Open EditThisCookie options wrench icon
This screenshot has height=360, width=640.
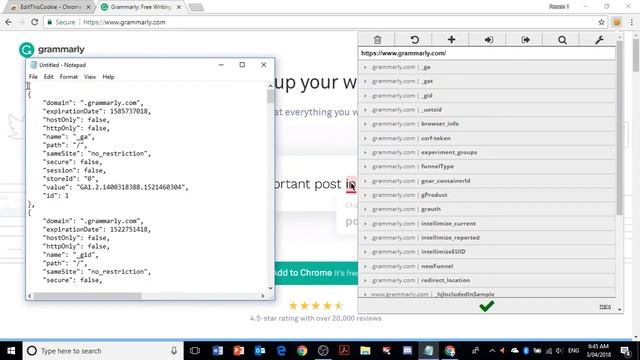(x=599, y=40)
